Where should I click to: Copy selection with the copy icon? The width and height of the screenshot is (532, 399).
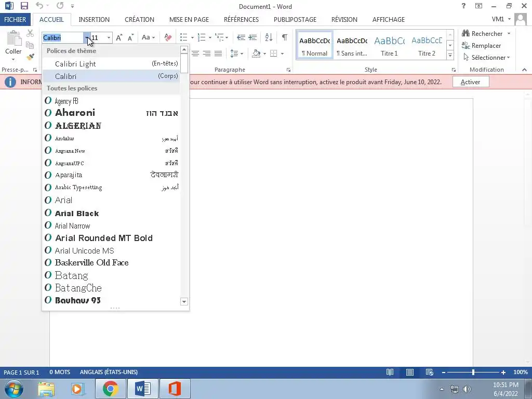30,45
